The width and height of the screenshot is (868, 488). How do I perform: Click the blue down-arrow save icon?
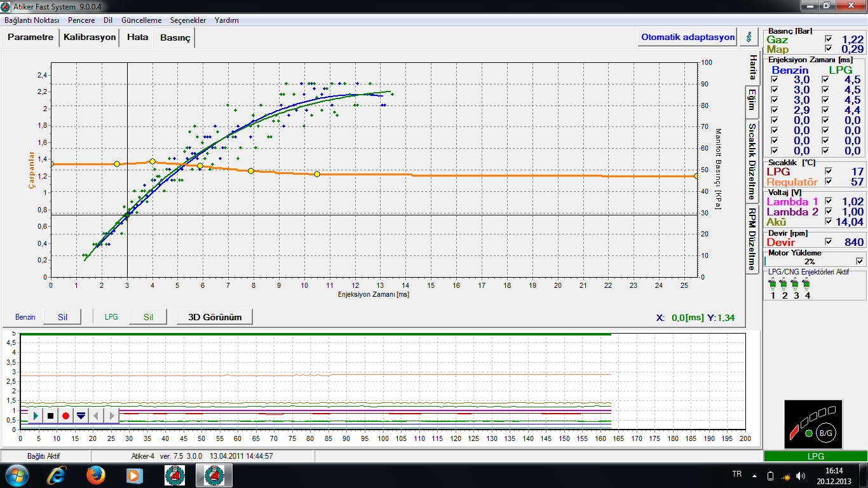[81, 416]
